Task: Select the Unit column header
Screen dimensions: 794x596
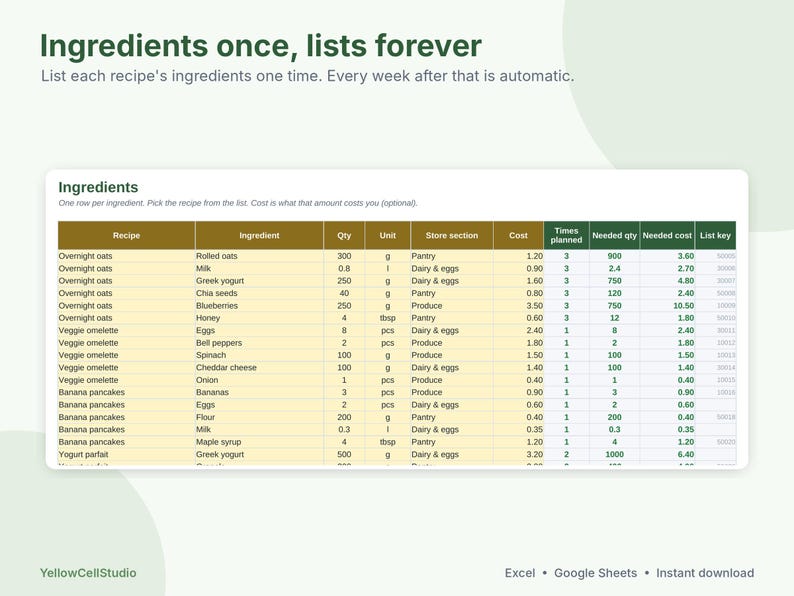Action: (x=387, y=235)
